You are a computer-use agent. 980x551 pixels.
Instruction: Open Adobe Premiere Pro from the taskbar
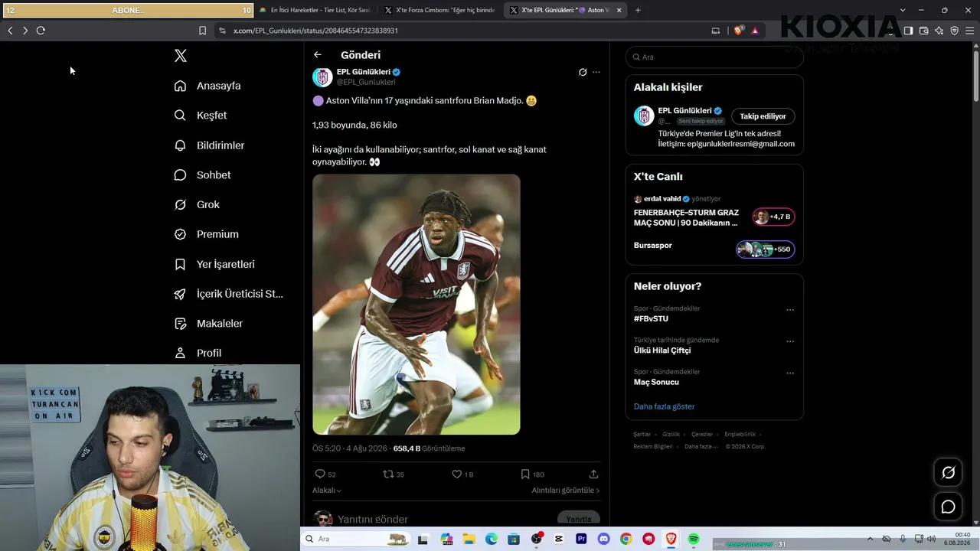click(581, 539)
